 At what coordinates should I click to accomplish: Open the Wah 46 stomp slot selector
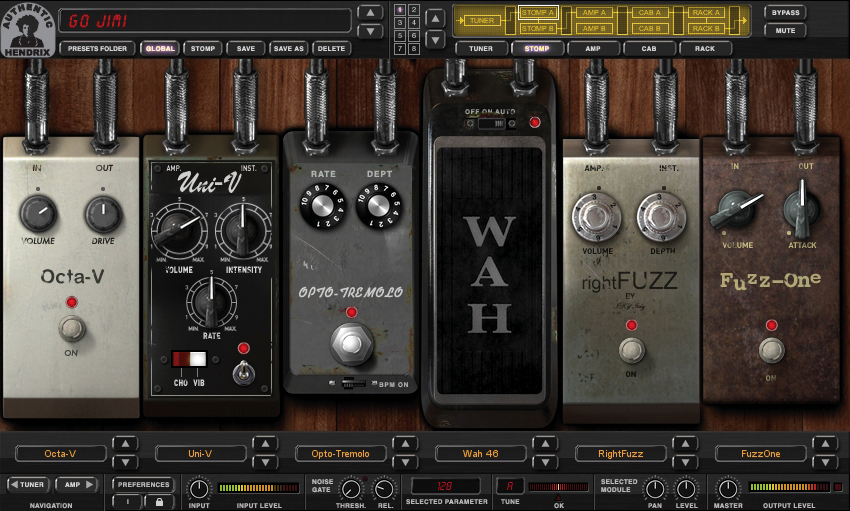[480, 454]
